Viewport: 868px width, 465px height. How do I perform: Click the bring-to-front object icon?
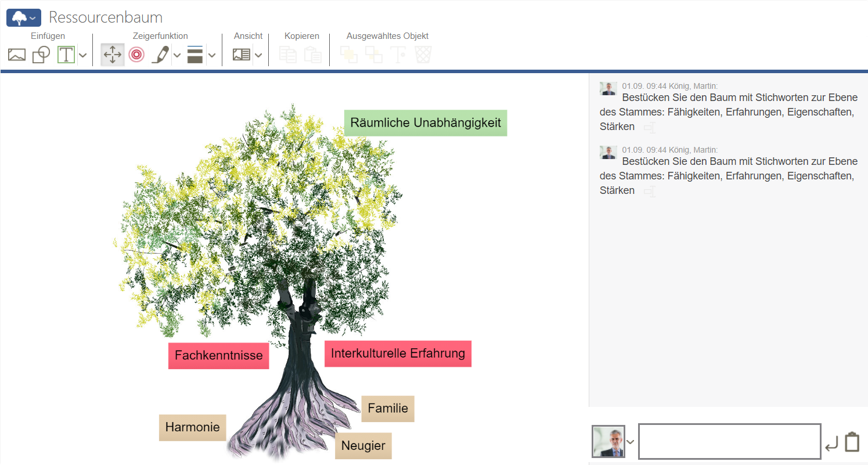[349, 55]
